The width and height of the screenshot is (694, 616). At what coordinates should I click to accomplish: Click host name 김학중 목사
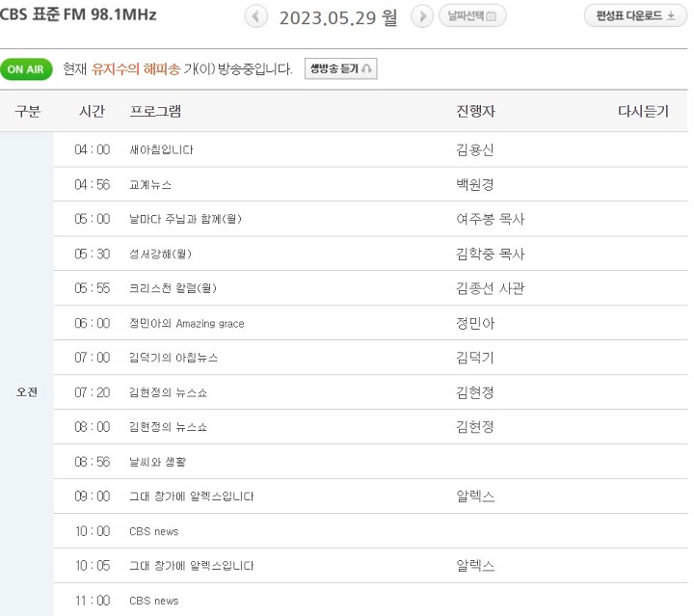point(491,254)
